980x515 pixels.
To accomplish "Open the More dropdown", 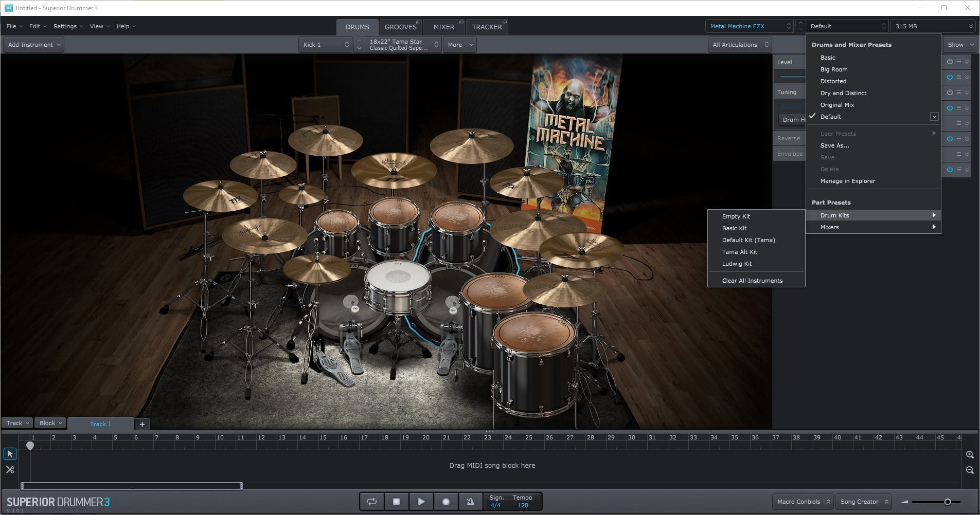I will [x=460, y=45].
